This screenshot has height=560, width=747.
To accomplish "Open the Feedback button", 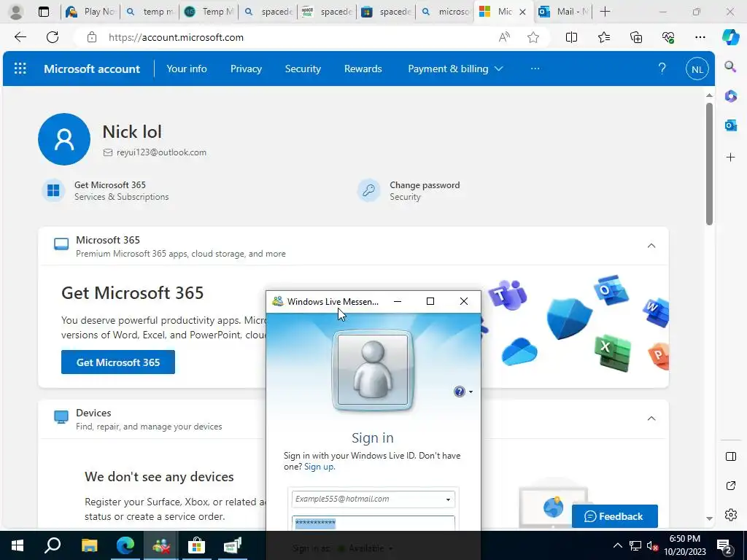I will [x=614, y=516].
